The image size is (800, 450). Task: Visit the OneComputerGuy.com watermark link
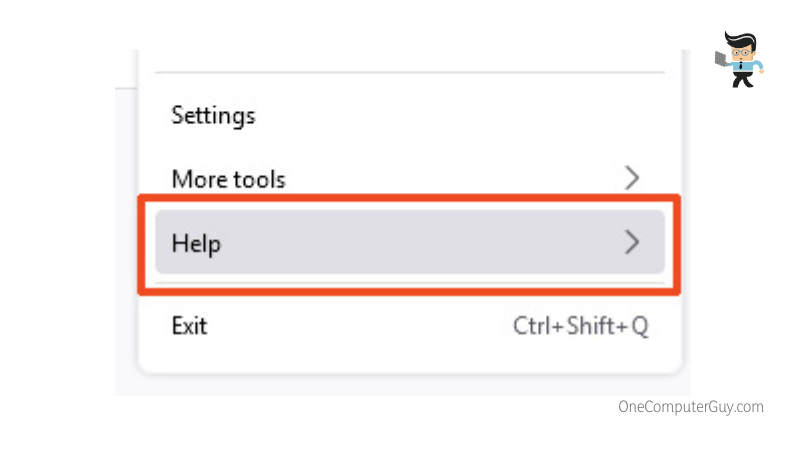click(690, 407)
